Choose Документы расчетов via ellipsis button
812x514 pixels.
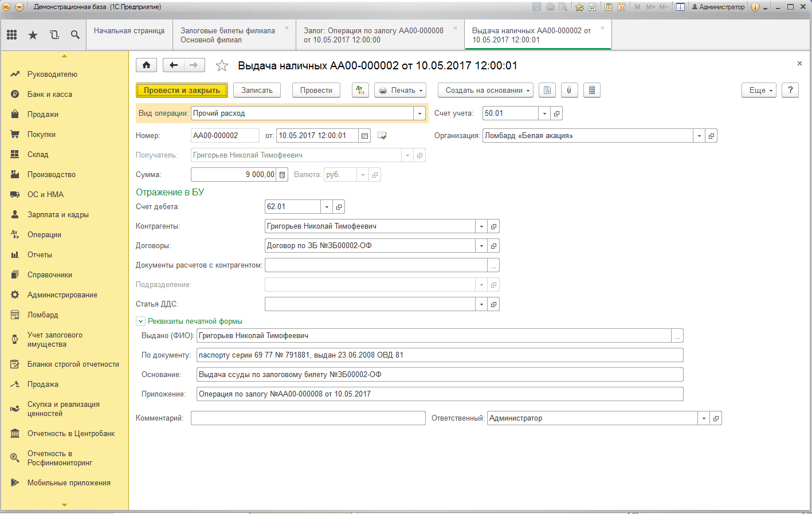click(x=493, y=265)
